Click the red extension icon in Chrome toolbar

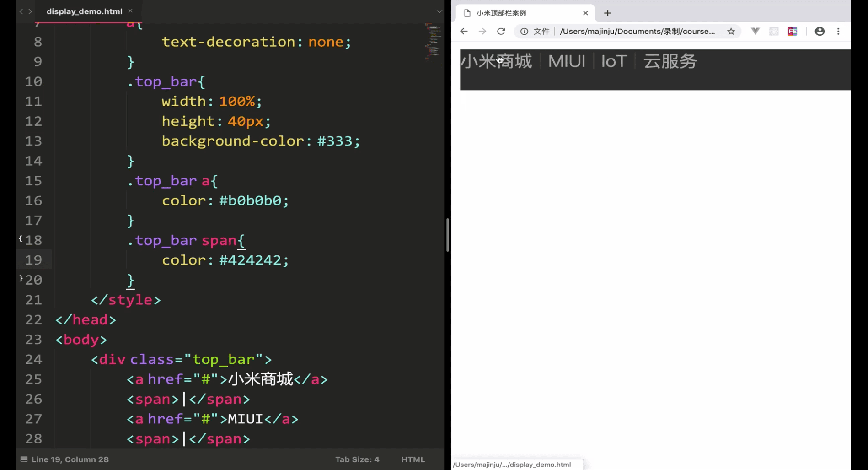click(793, 31)
